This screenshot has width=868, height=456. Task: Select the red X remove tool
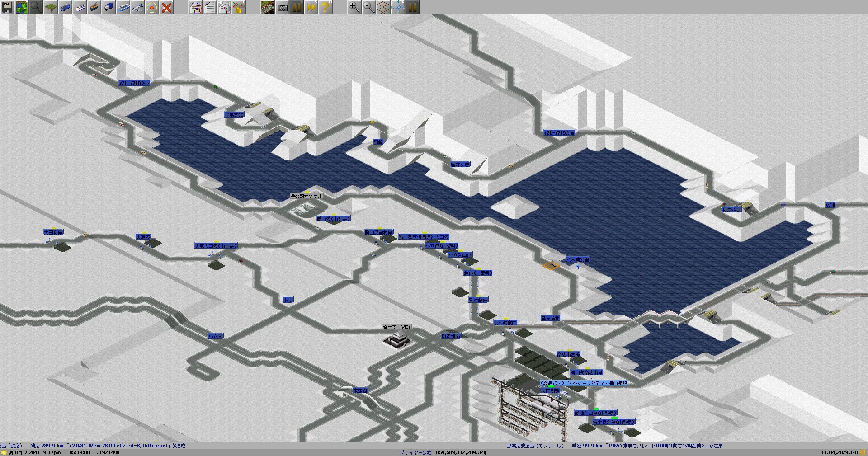167,7
